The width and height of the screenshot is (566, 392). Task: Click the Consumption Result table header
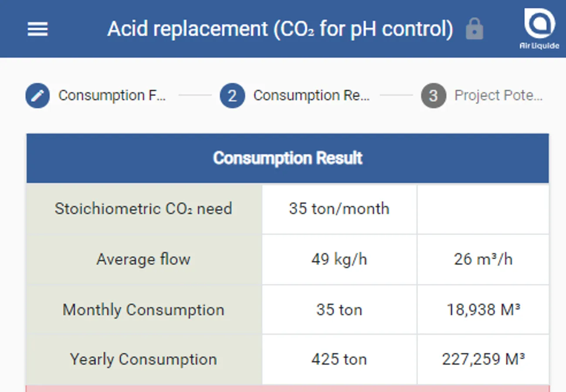coord(288,158)
